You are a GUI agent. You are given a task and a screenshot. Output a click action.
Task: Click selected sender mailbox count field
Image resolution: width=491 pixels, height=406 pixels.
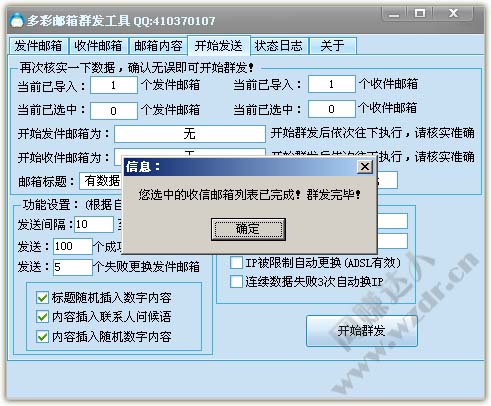[114, 111]
